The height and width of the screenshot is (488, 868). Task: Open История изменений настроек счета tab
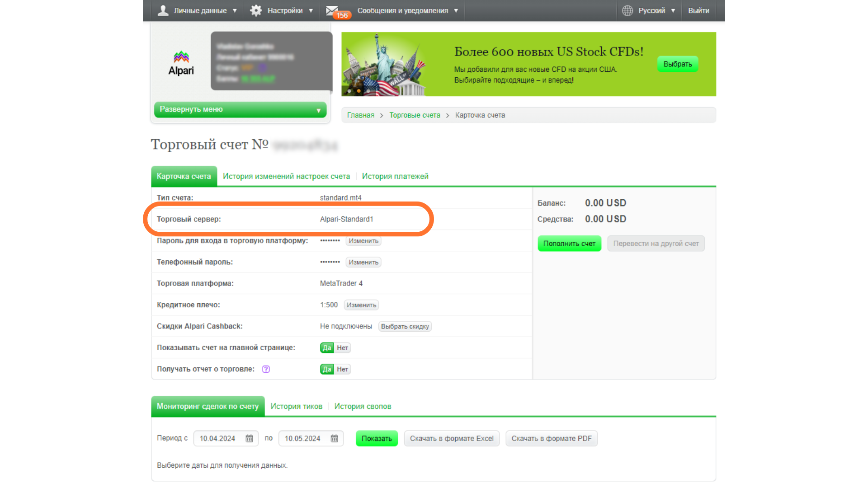click(x=286, y=176)
